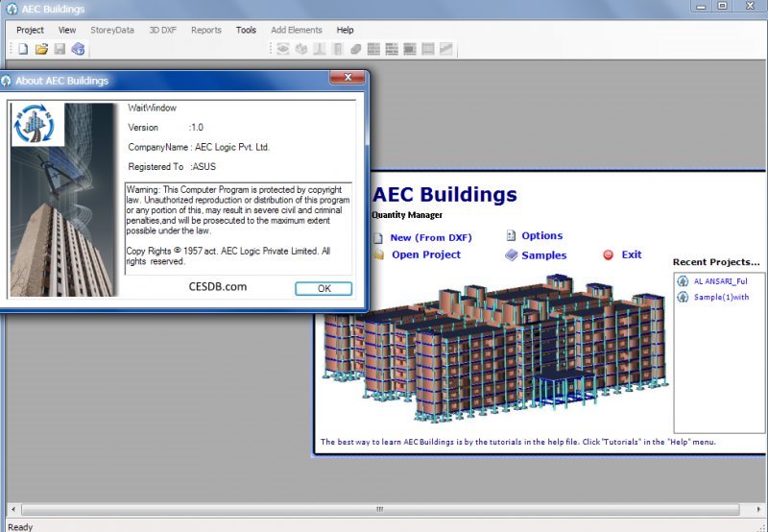
Task: Click the 'WaitWindow' label
Action: [x=152, y=108]
